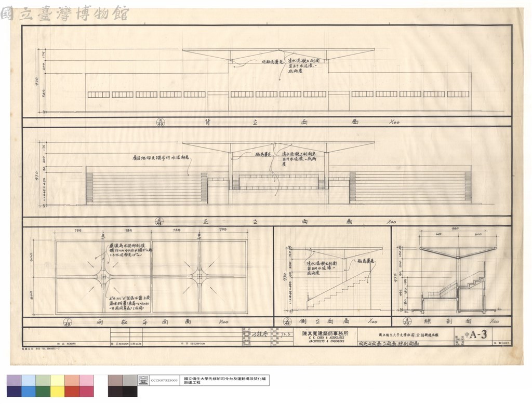Click the 1/100 scale beside 側立面圖
The height and width of the screenshot is (404, 532).
click(x=372, y=321)
